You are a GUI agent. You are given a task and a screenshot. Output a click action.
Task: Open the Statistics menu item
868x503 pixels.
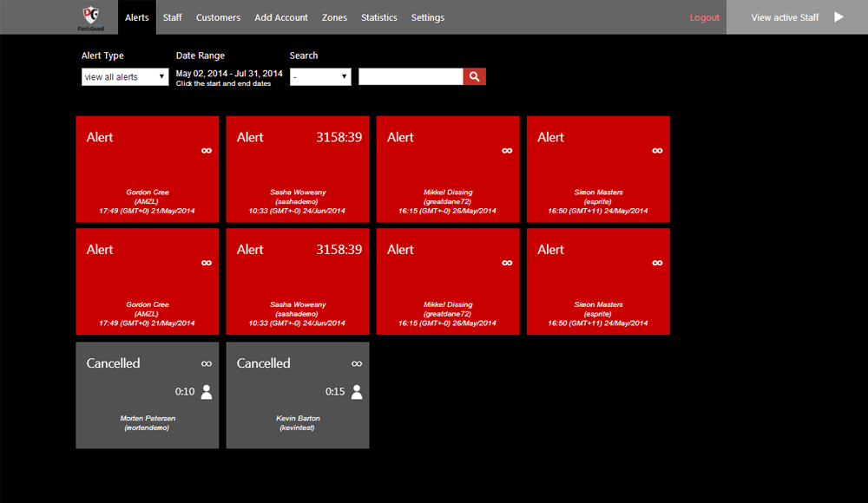pyautogui.click(x=378, y=17)
